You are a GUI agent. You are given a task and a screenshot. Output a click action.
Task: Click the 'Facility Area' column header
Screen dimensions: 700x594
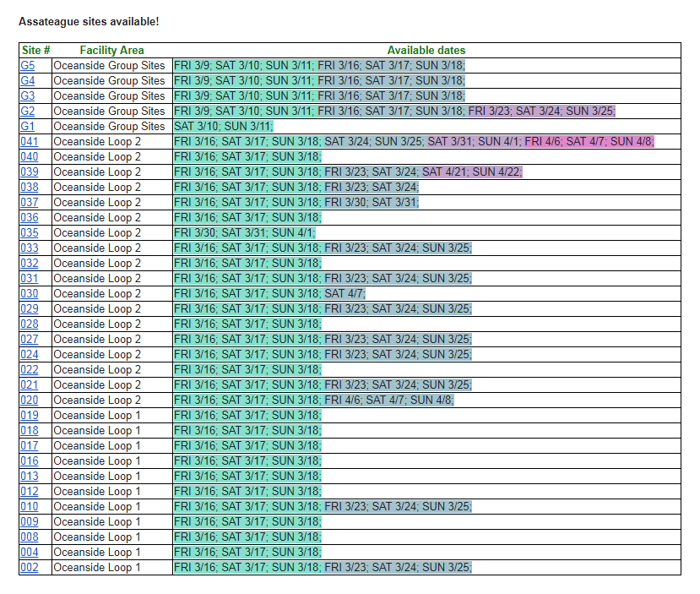[111, 50]
